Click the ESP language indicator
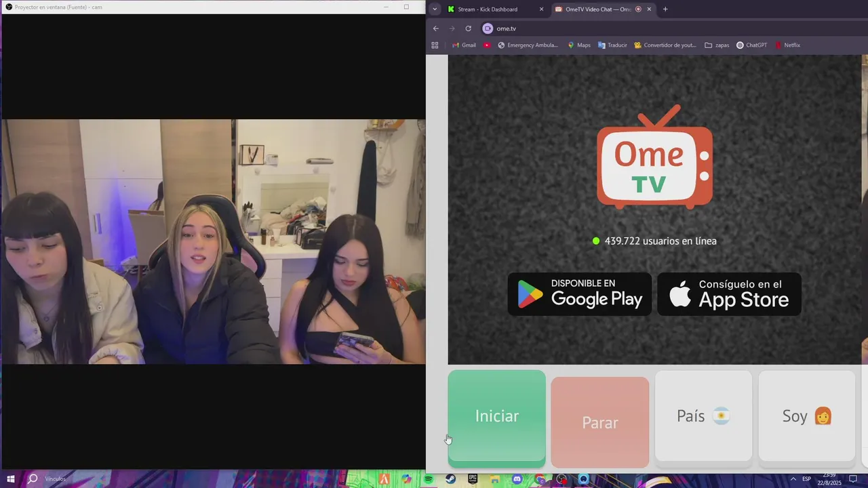This screenshot has width=868, height=488. [x=807, y=479]
